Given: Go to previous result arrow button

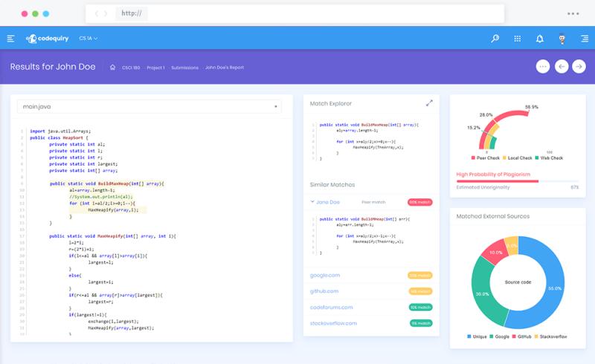Looking at the screenshot, I should 562,67.
